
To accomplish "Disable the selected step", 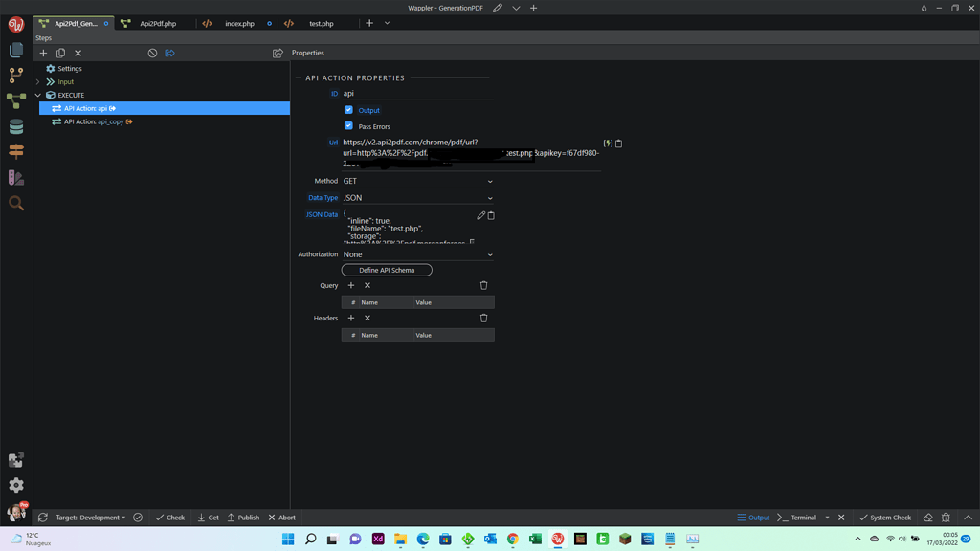I will coord(152,54).
